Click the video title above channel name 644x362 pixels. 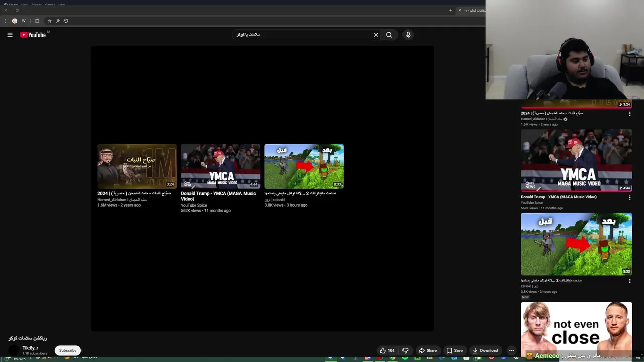point(28,338)
